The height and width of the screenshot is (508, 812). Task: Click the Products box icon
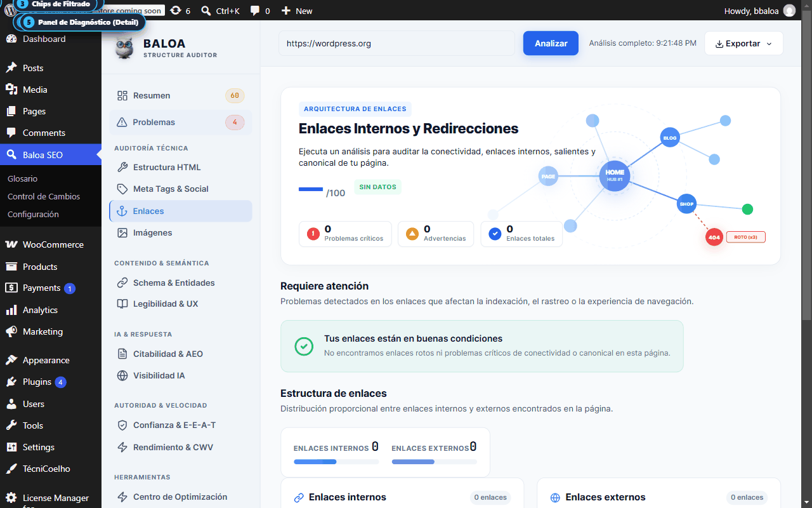tap(11, 267)
